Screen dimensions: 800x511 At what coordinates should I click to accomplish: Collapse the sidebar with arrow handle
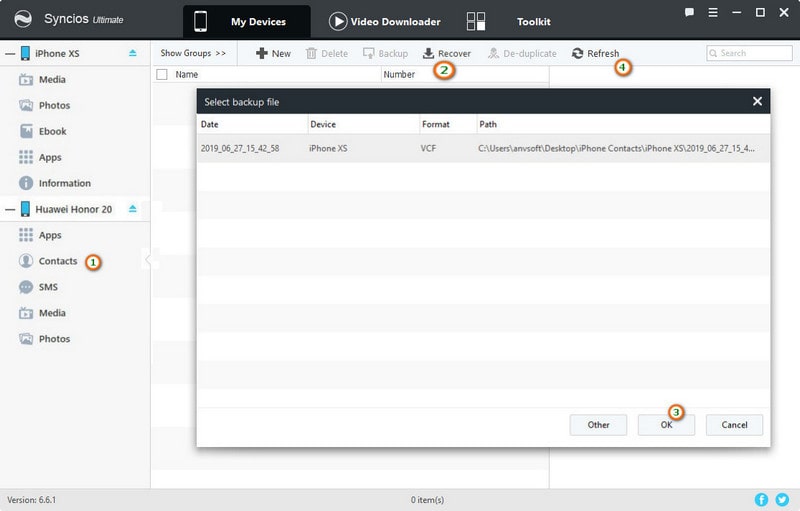tap(147, 261)
